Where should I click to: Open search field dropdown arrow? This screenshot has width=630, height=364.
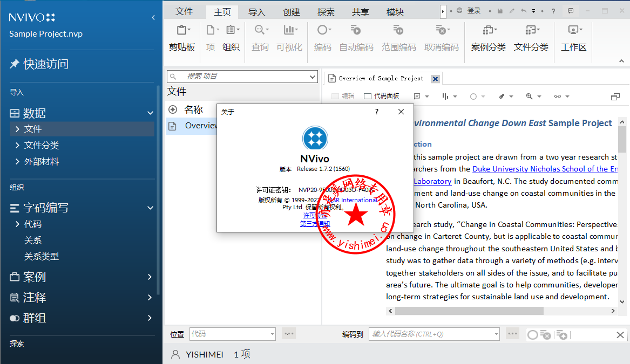pyautogui.click(x=313, y=76)
